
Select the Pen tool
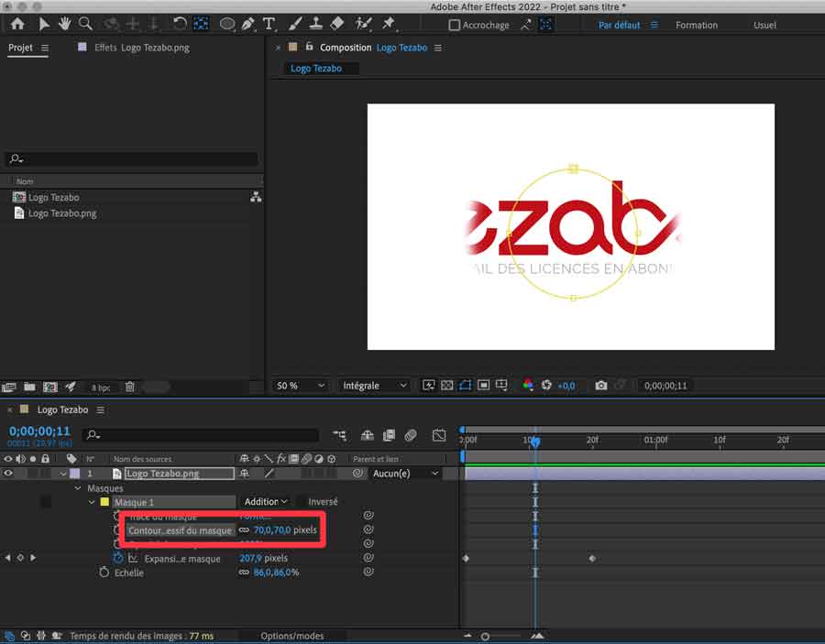247,24
